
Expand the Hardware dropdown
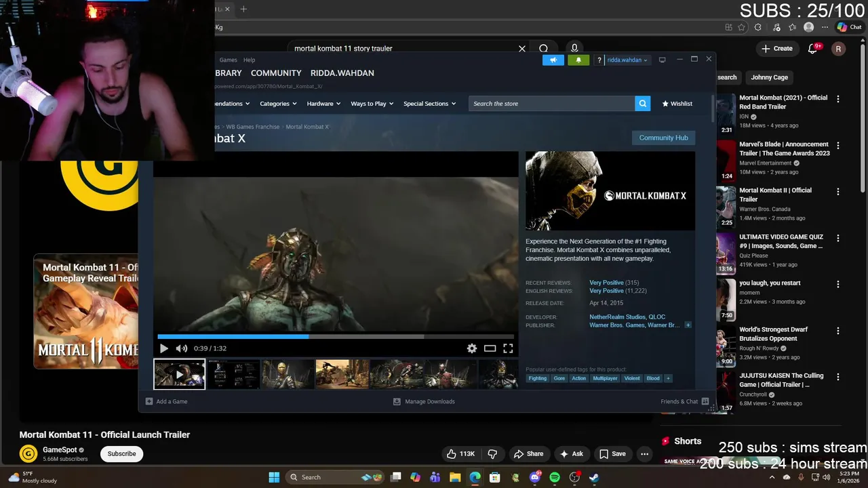pyautogui.click(x=324, y=104)
